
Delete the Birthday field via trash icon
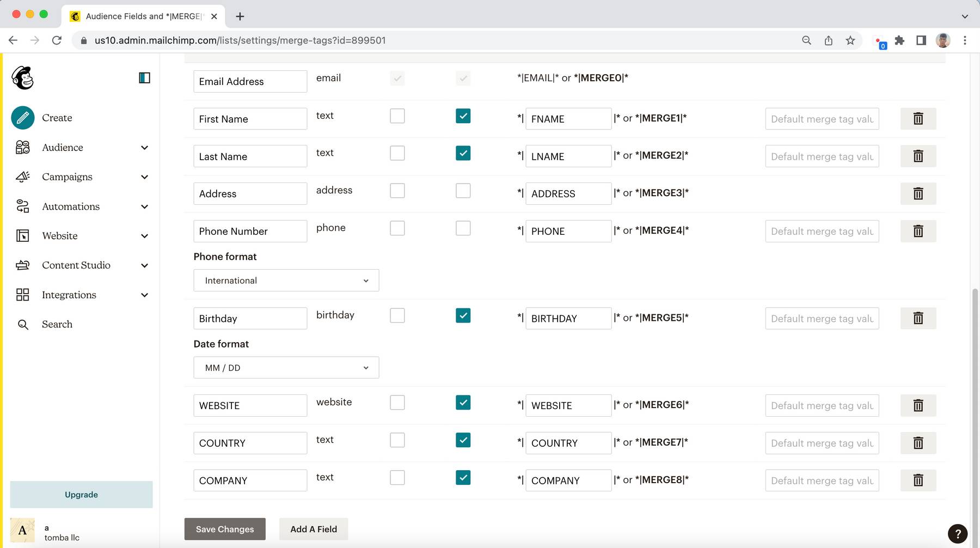(x=918, y=318)
